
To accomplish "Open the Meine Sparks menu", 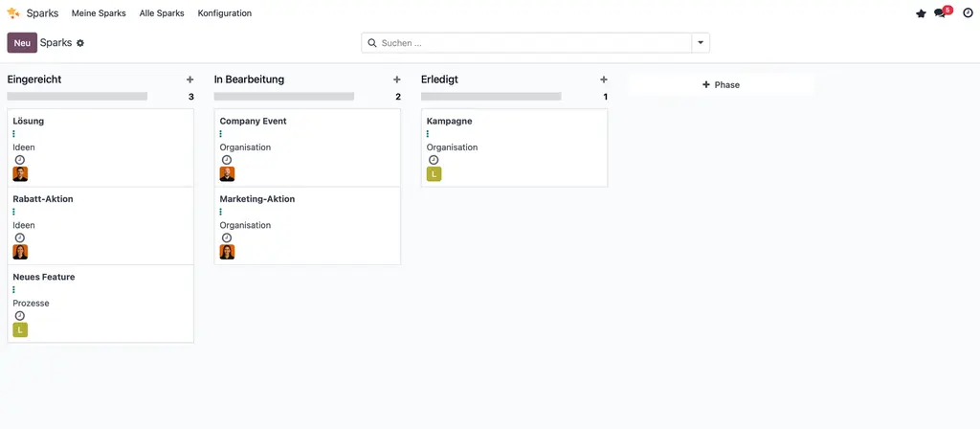I will coord(99,13).
